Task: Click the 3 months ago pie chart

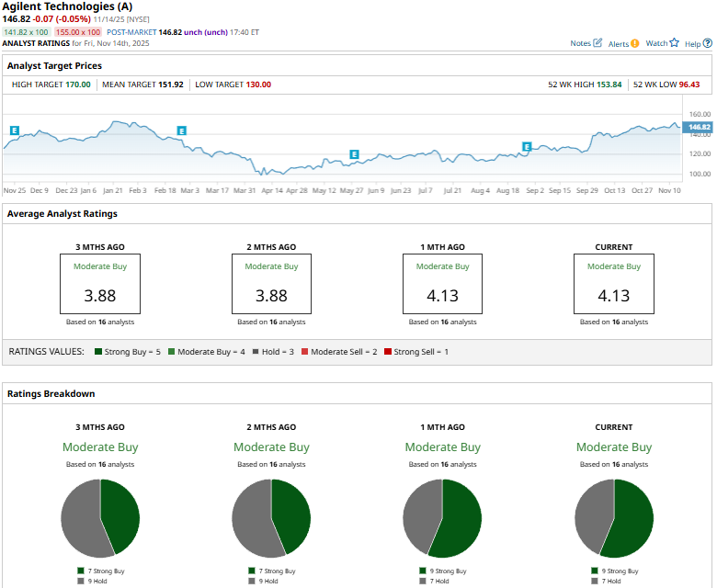Action: (x=100, y=517)
